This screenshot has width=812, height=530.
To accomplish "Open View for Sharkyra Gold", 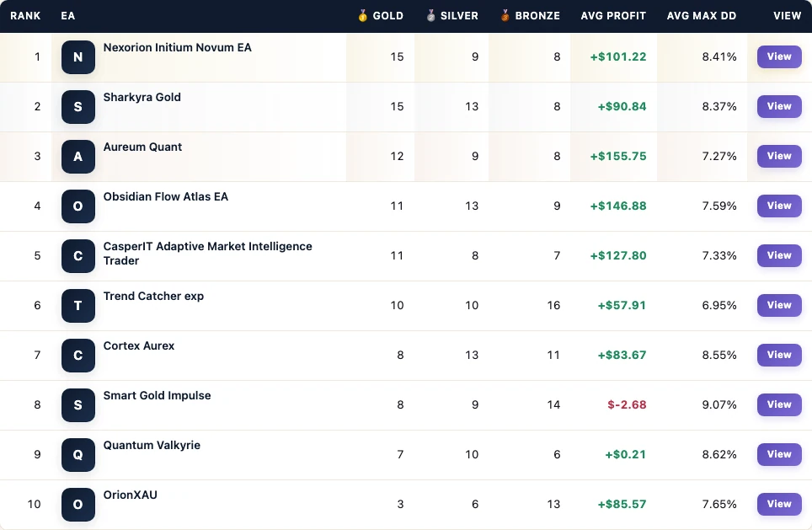I will click(x=779, y=106).
